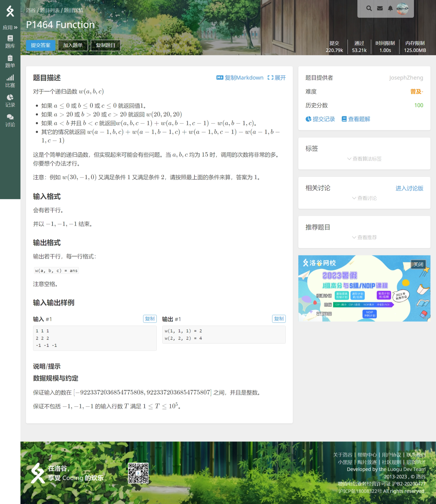Open 讨论 discussion in sidebar
This screenshot has height=504, width=436.
(x=10, y=121)
